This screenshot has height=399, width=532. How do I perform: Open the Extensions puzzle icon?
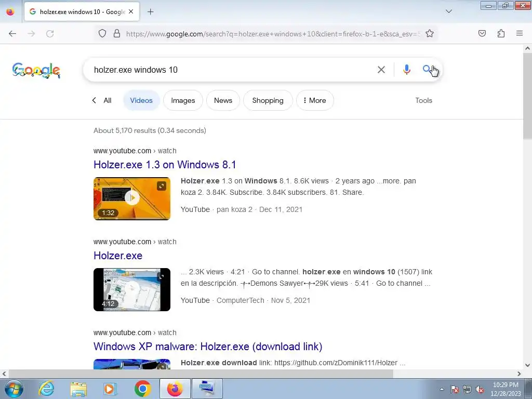click(x=501, y=34)
